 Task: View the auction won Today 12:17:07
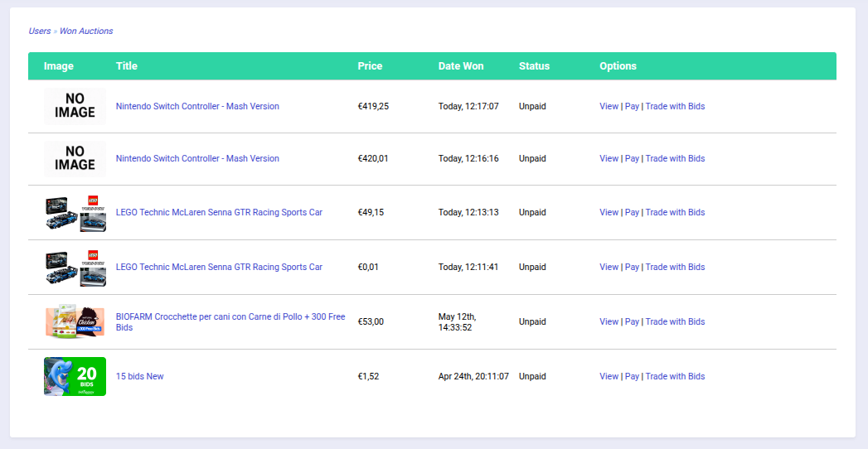tap(609, 106)
